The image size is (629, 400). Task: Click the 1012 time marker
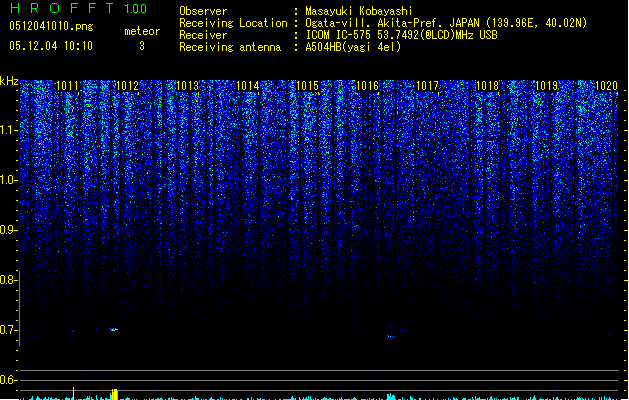[x=127, y=86]
